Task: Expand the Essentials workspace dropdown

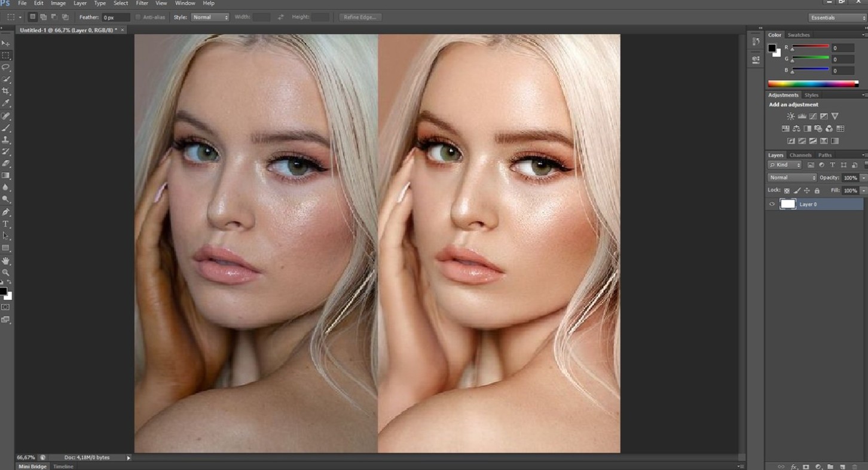Action: (x=837, y=17)
